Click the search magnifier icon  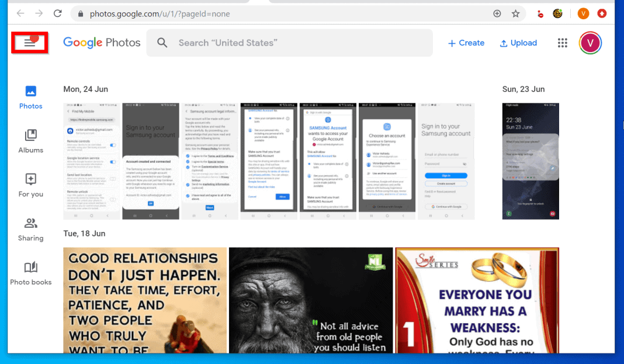162,43
